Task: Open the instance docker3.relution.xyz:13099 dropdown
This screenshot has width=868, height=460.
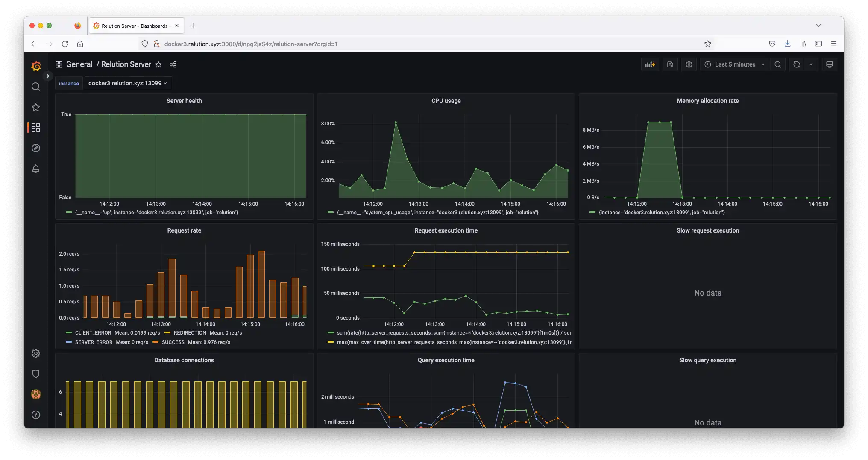Action: pyautogui.click(x=128, y=83)
